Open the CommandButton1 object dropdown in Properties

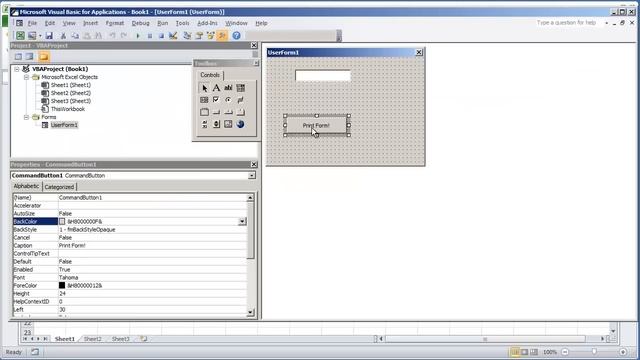pyautogui.click(x=252, y=176)
